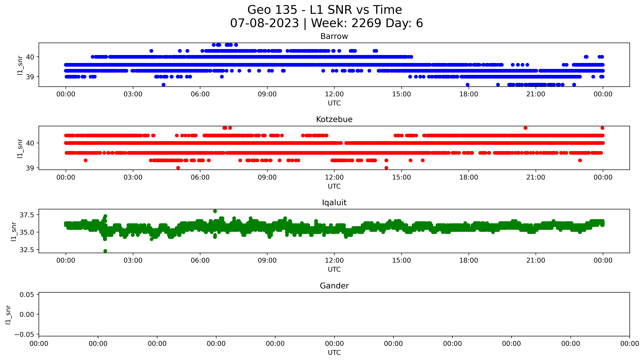The height and width of the screenshot is (361, 644).
Task: Click the red point at Kotzebue's top right corner
Action: [x=602, y=128]
